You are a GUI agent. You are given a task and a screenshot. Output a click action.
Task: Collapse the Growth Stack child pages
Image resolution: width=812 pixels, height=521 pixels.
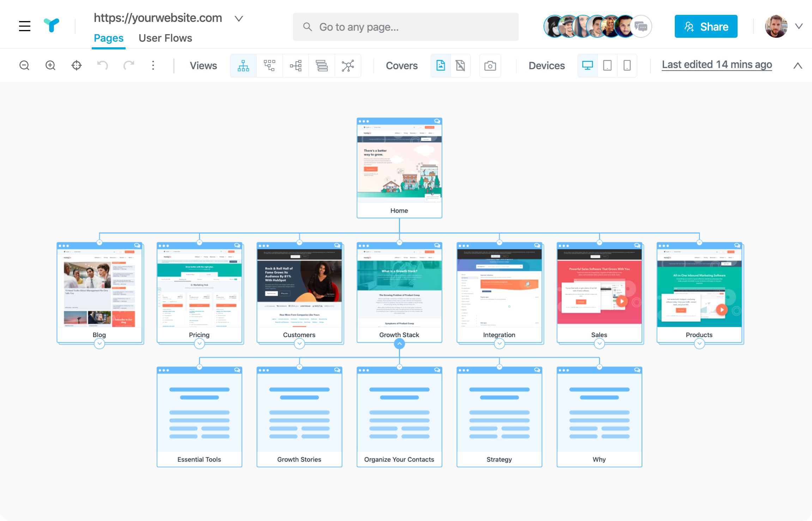point(399,343)
